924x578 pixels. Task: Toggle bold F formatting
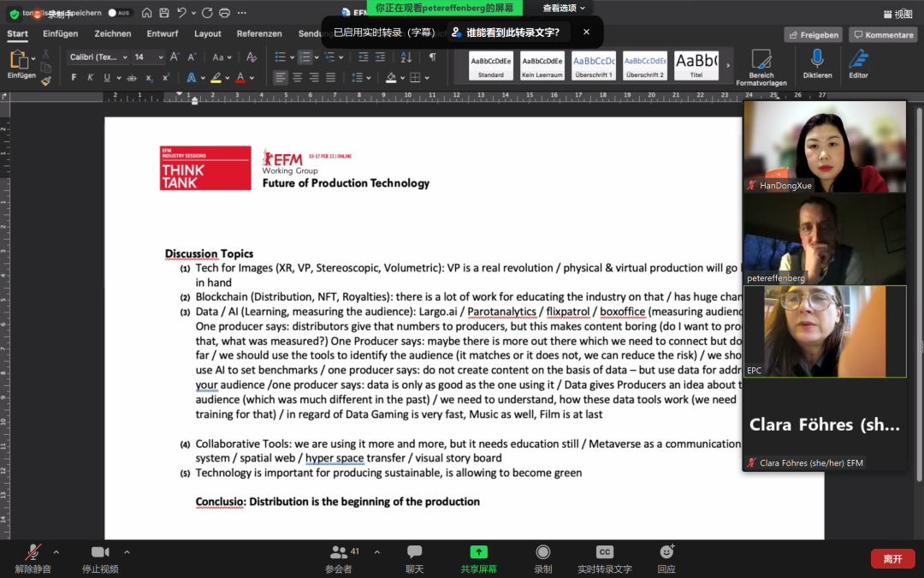(74, 77)
